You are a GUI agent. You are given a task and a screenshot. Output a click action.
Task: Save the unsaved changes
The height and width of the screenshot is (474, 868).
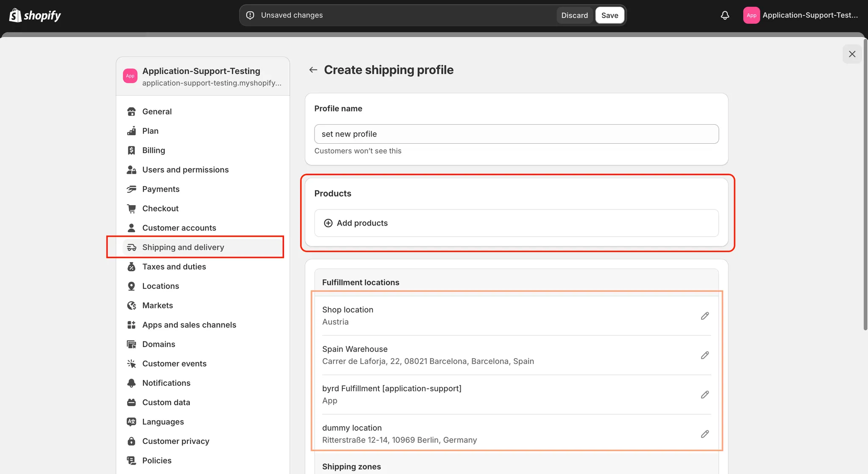click(x=609, y=15)
